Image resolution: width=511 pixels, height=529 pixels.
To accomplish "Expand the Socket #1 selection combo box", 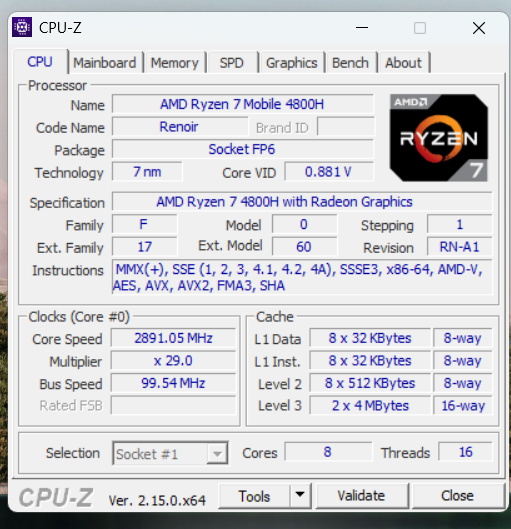I will coord(170,453).
